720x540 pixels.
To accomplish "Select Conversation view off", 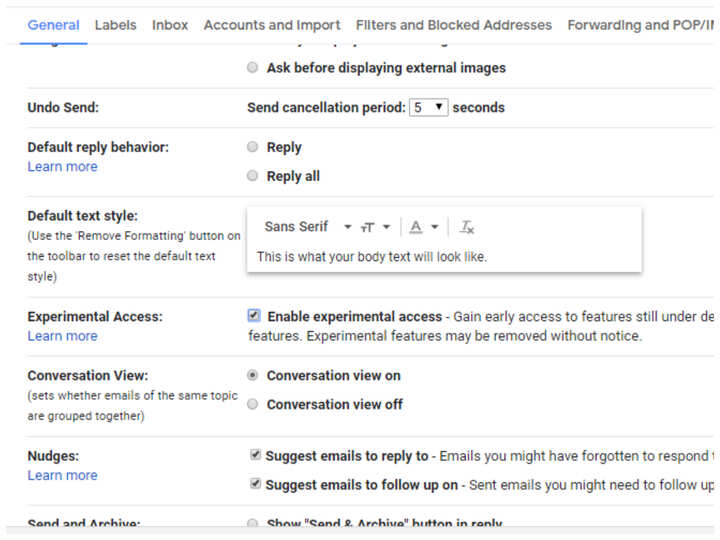I will tap(252, 404).
